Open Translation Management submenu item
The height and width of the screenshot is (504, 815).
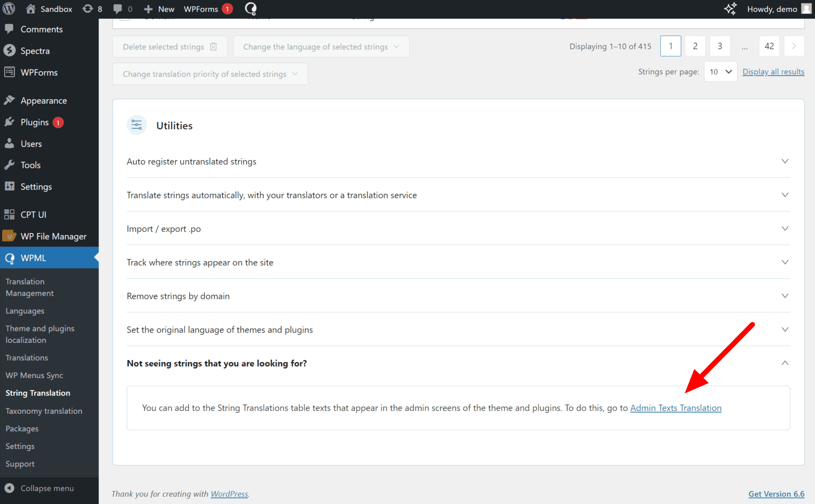pos(30,287)
